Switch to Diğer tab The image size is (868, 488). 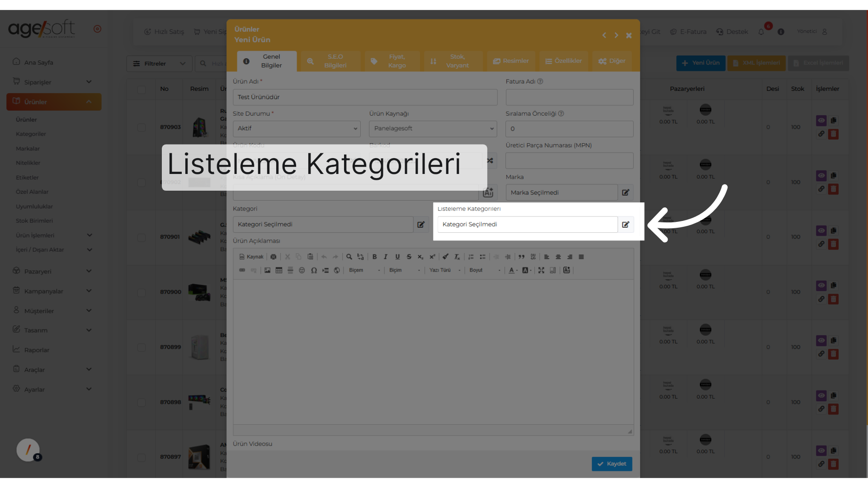tap(612, 61)
